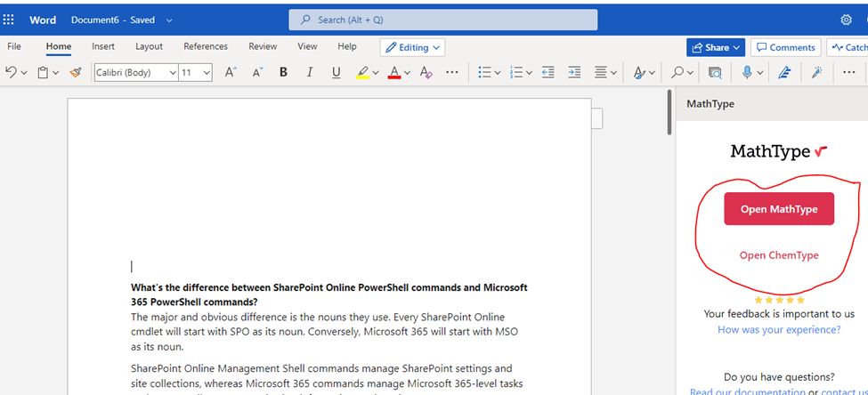868x395 pixels.
Task: Click the paragraph alignment icon
Action: pos(601,72)
